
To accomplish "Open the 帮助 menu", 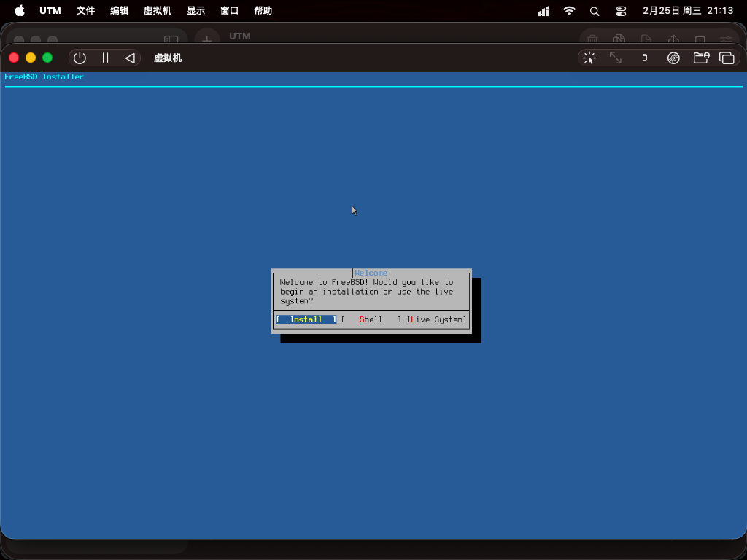I will click(x=263, y=10).
